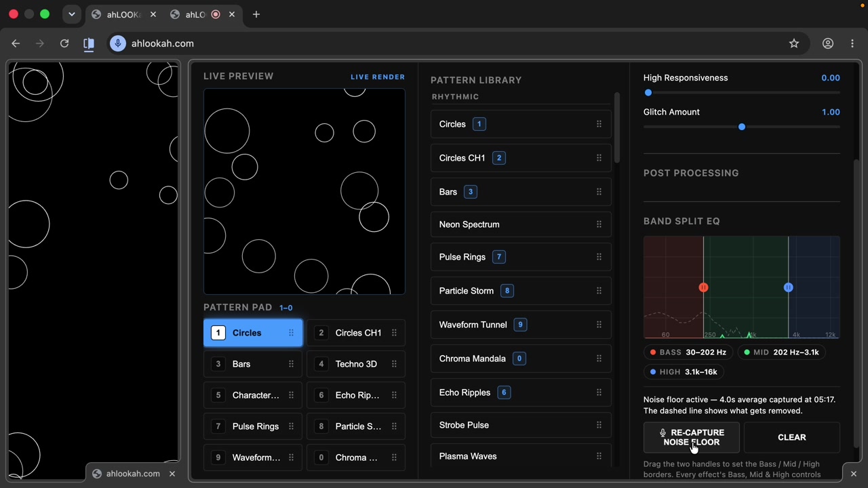Click the drag handle on the Plasma Waves row
Screen dimensions: 868x488
pyautogui.click(x=599, y=456)
